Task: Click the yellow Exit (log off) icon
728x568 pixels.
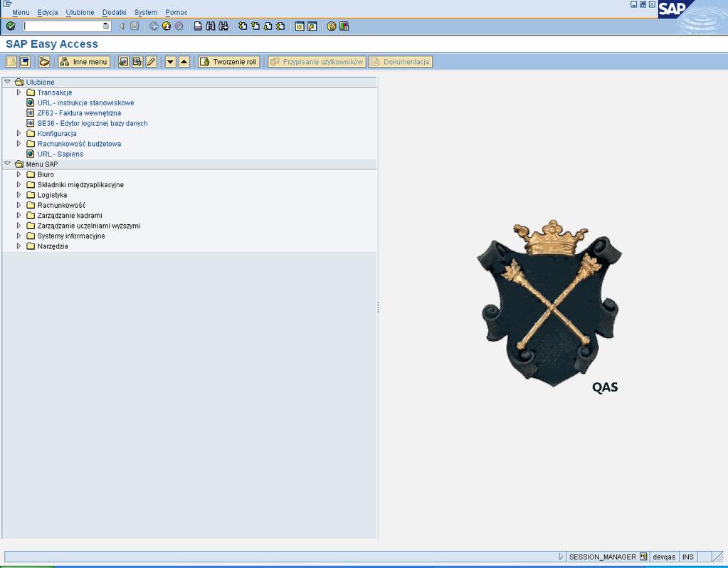Action: [167, 26]
